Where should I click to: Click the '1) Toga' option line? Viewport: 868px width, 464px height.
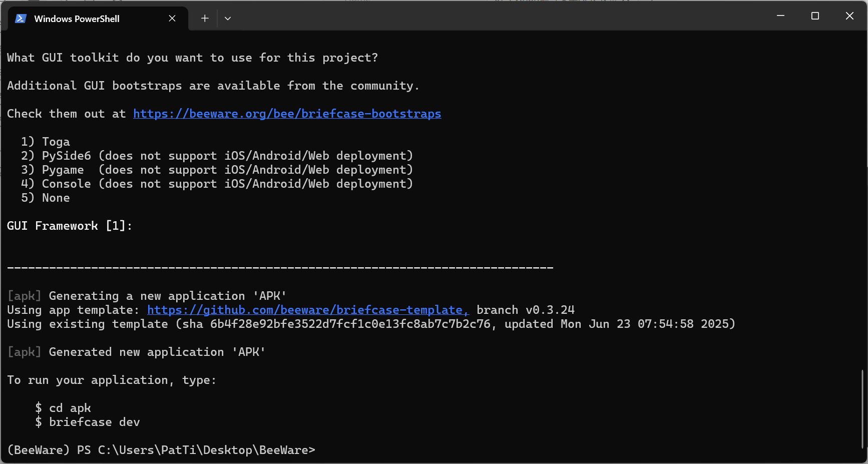(x=46, y=142)
